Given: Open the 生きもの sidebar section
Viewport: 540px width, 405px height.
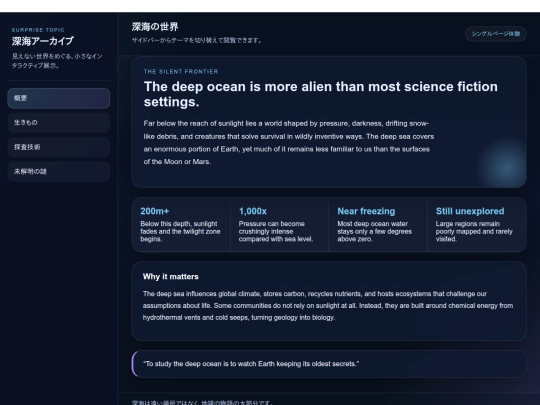Looking at the screenshot, I should pos(59,123).
